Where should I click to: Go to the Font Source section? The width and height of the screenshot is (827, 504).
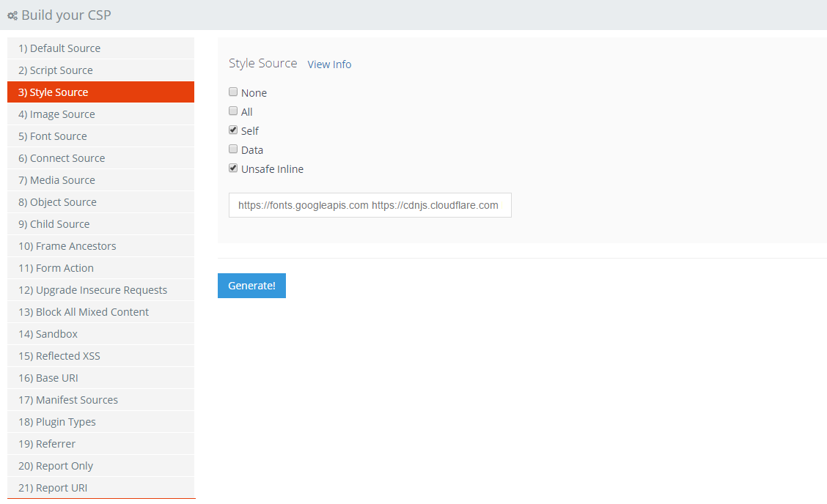[100, 136]
